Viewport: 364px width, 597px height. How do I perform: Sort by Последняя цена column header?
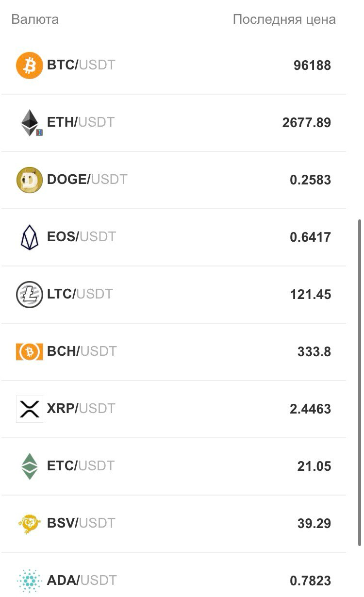(284, 19)
